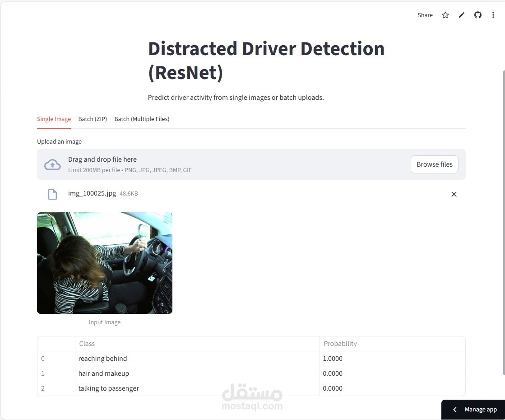
Task: Click the Predict driver activity description text
Action: click(x=236, y=98)
